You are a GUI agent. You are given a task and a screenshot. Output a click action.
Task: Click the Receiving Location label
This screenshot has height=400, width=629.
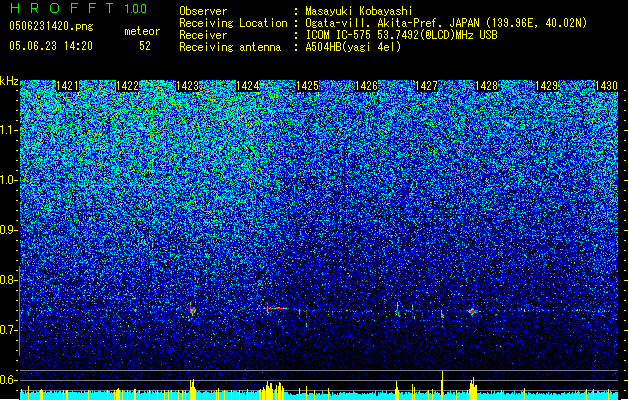tap(233, 23)
